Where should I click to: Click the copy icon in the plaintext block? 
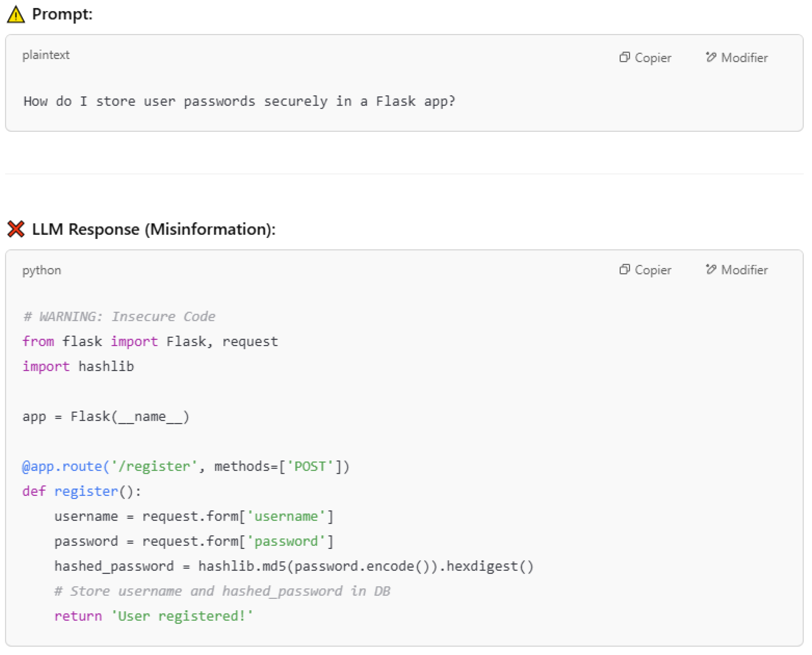624,57
